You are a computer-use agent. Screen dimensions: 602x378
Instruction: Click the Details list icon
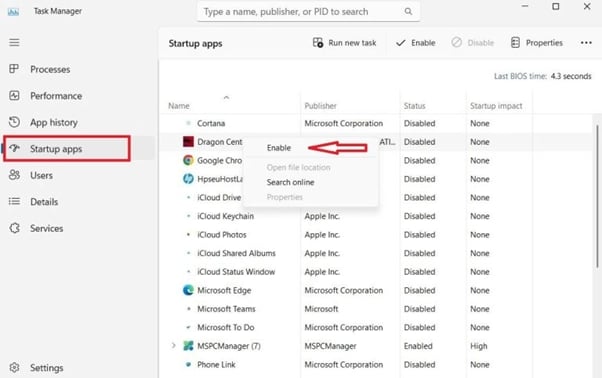[14, 201]
